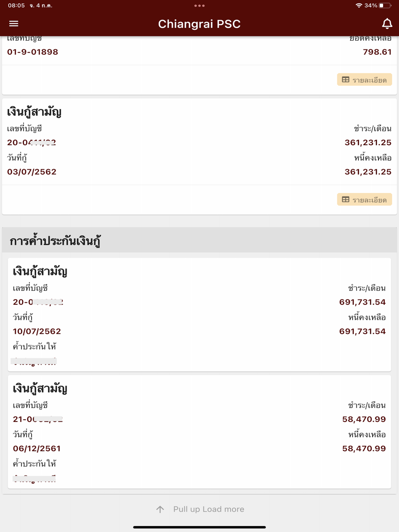
Task: Tap account number 01-9-01898
Action: (33, 52)
